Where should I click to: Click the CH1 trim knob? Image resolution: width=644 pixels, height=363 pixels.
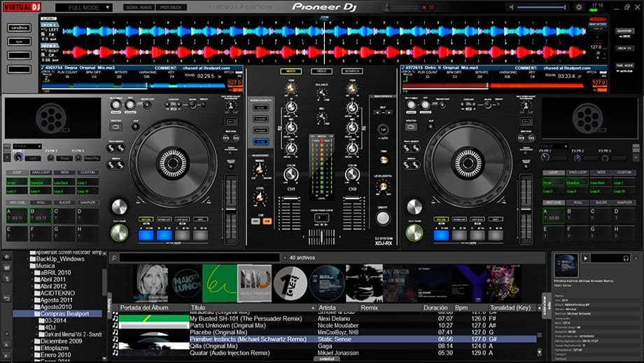point(291,87)
